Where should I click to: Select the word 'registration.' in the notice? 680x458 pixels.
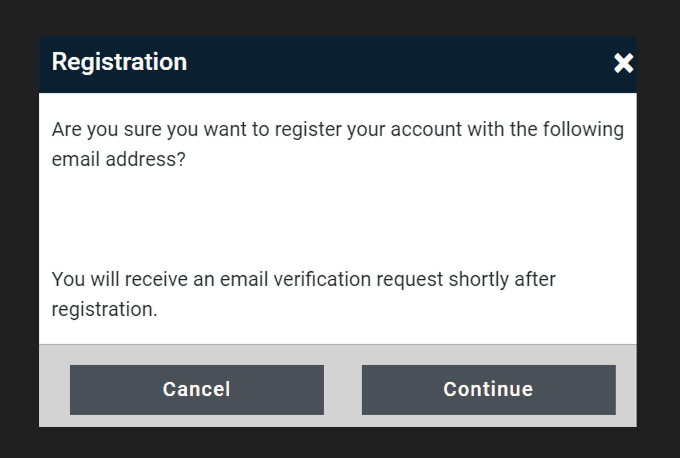pos(104,310)
